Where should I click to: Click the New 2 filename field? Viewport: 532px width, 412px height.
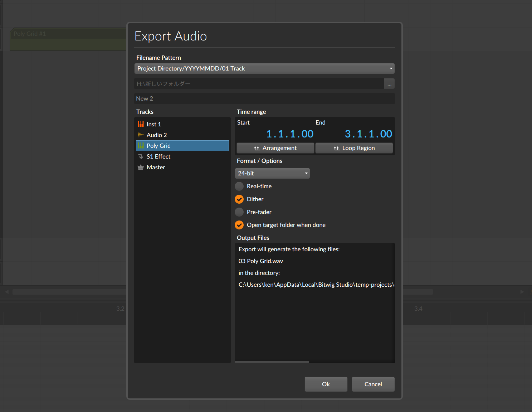point(264,98)
